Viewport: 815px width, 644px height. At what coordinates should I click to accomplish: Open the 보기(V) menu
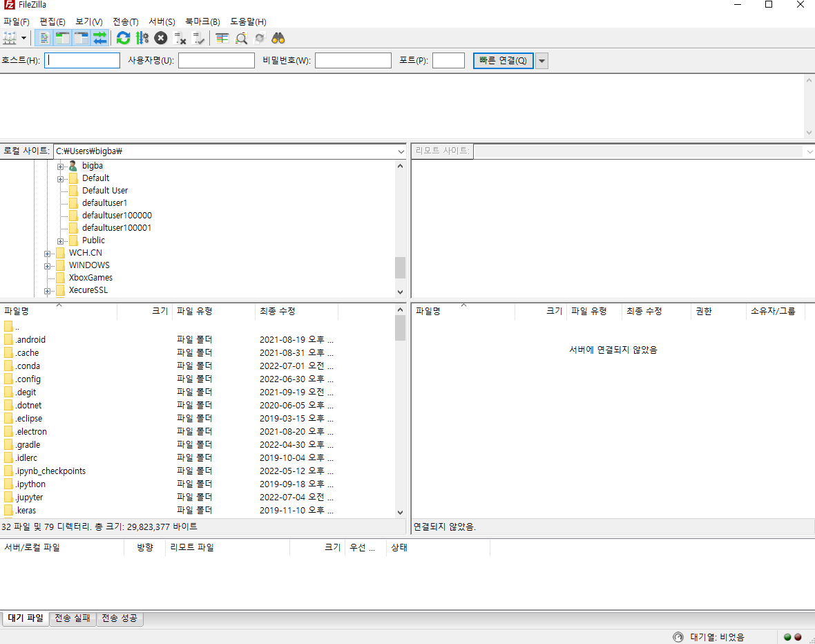pos(89,22)
